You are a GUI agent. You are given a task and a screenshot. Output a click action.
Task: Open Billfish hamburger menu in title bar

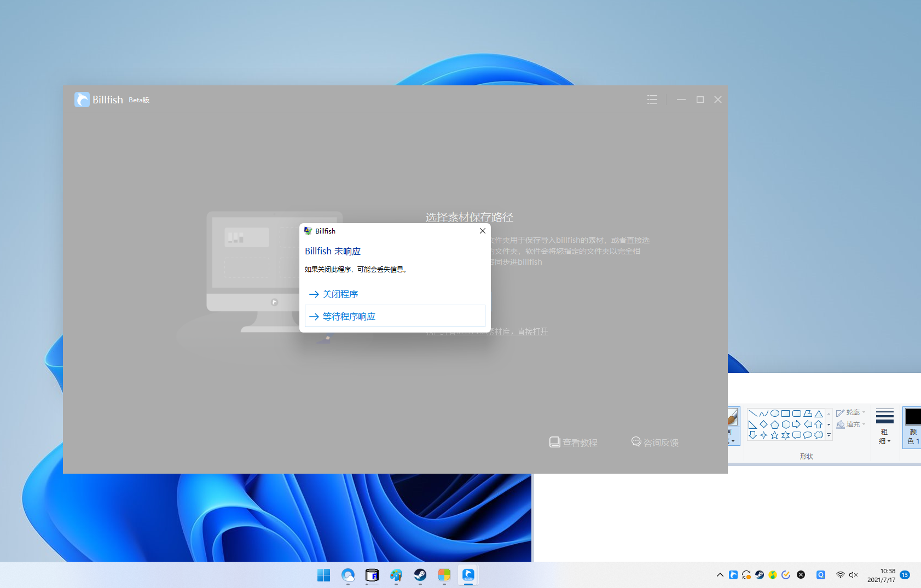click(x=652, y=100)
